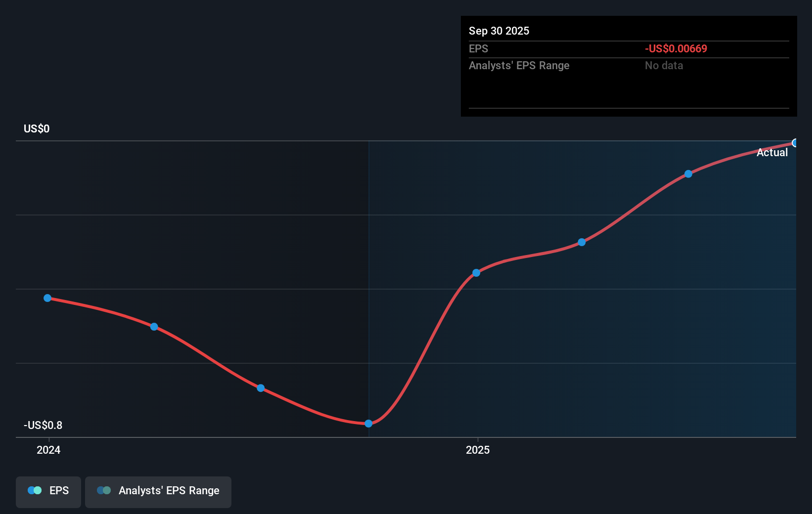812x514 pixels.
Task: Click the EPS legend dot icon
Action: [x=34, y=490]
